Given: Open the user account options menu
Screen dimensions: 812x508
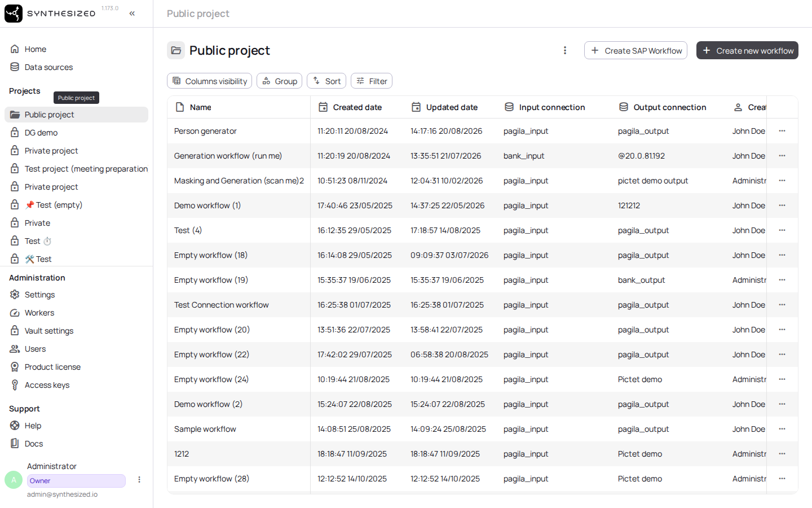Looking at the screenshot, I should tap(139, 480).
